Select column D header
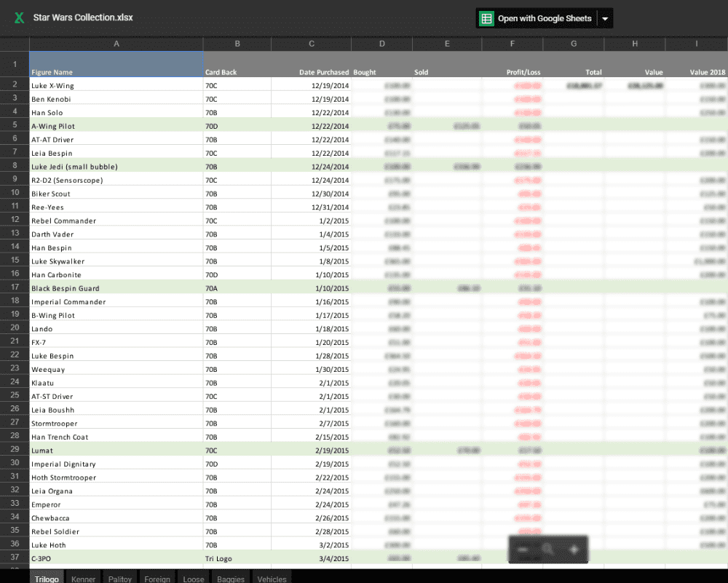728x583 pixels. pyautogui.click(x=381, y=44)
